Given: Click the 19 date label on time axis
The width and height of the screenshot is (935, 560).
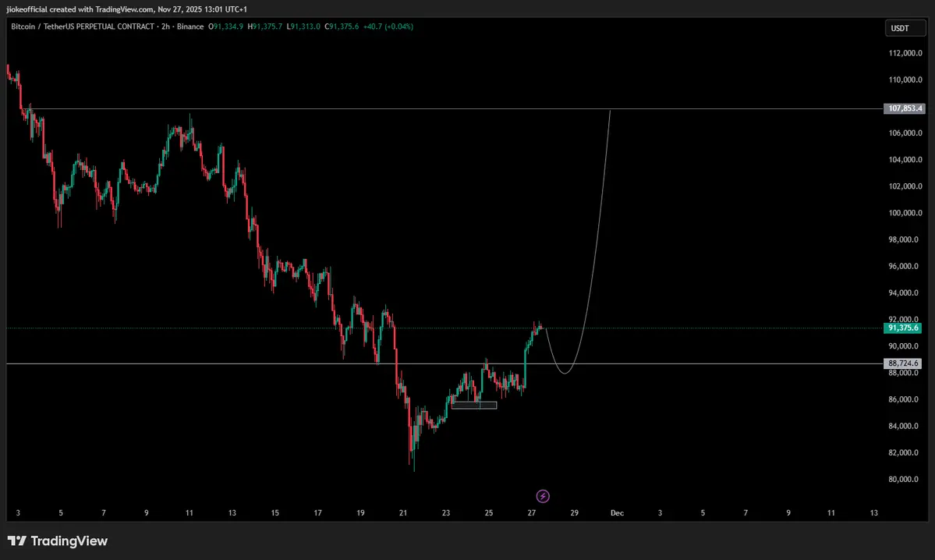Looking at the screenshot, I should click(360, 513).
